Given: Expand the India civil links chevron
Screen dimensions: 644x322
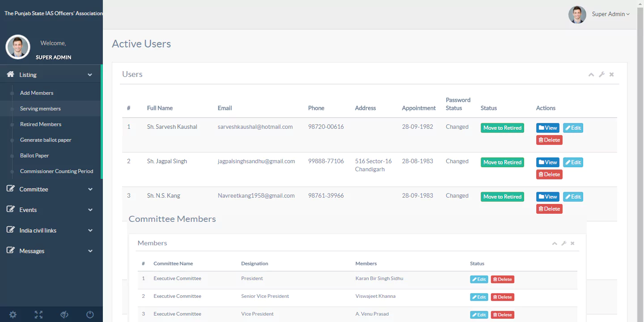Looking at the screenshot, I should (x=90, y=231).
